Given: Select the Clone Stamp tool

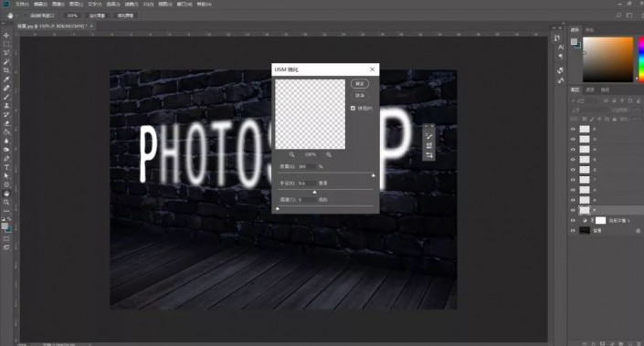Looking at the screenshot, I should (6, 106).
